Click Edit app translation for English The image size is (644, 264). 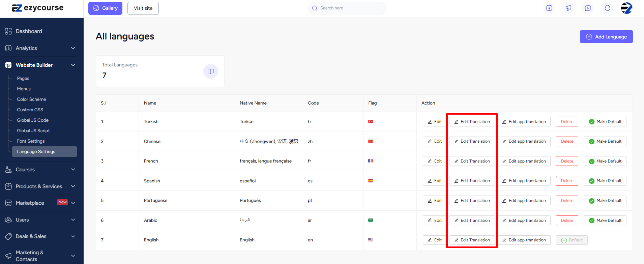524,240
